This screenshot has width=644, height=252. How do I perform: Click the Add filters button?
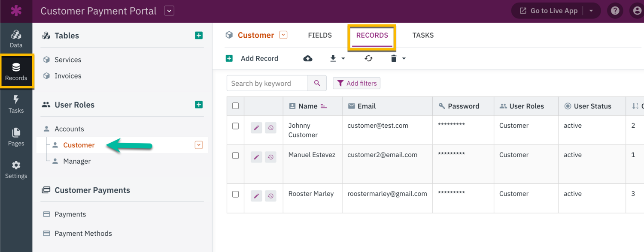(x=356, y=84)
